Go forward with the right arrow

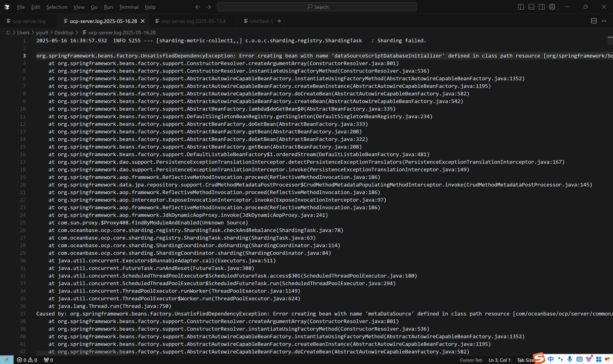coord(208,7)
